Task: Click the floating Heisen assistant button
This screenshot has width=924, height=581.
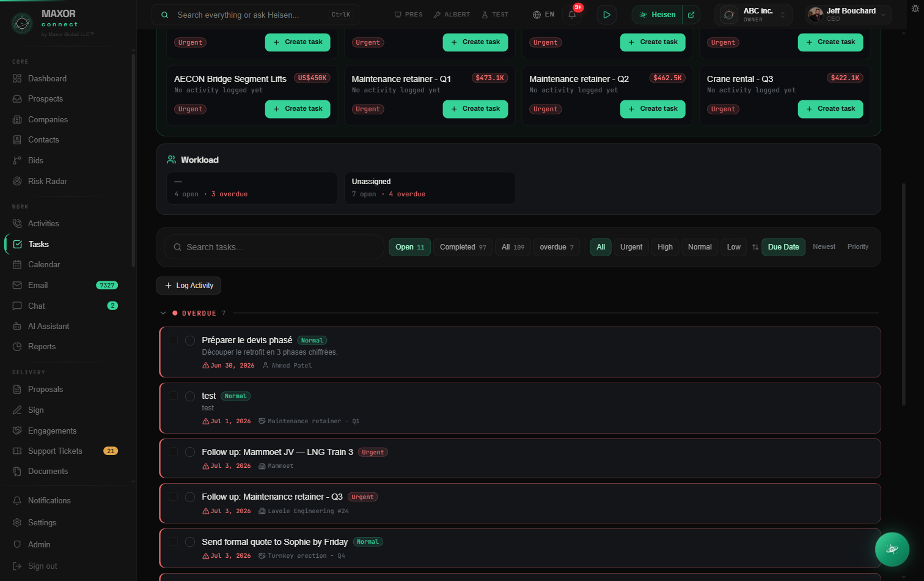Action: (x=892, y=549)
